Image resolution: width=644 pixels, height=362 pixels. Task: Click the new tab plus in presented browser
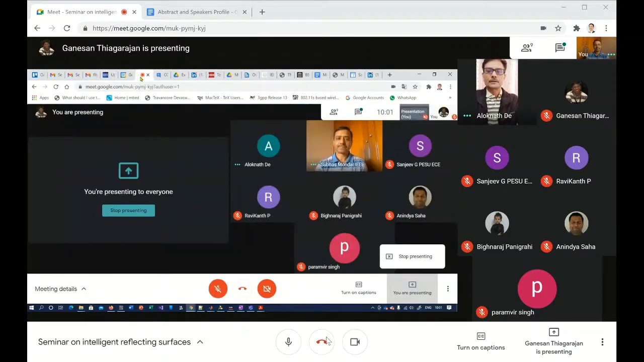[x=389, y=75]
